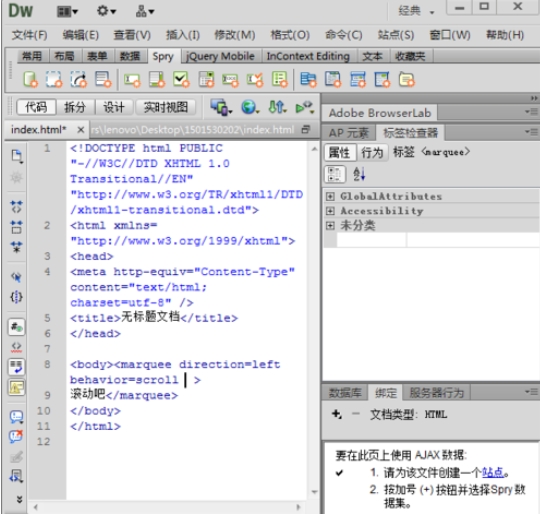540x514 pixels.
Task: Open the 插入(I) menu
Action: tap(183, 35)
